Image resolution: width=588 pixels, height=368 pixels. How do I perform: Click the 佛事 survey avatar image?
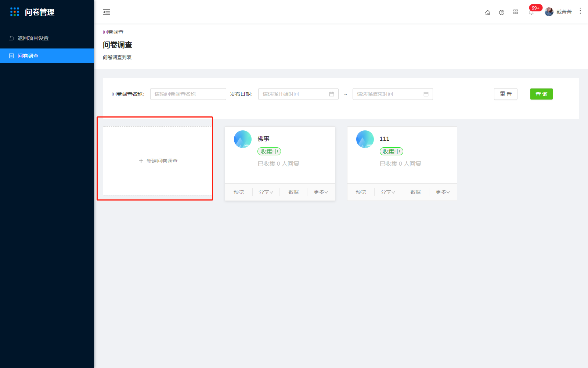[243, 139]
